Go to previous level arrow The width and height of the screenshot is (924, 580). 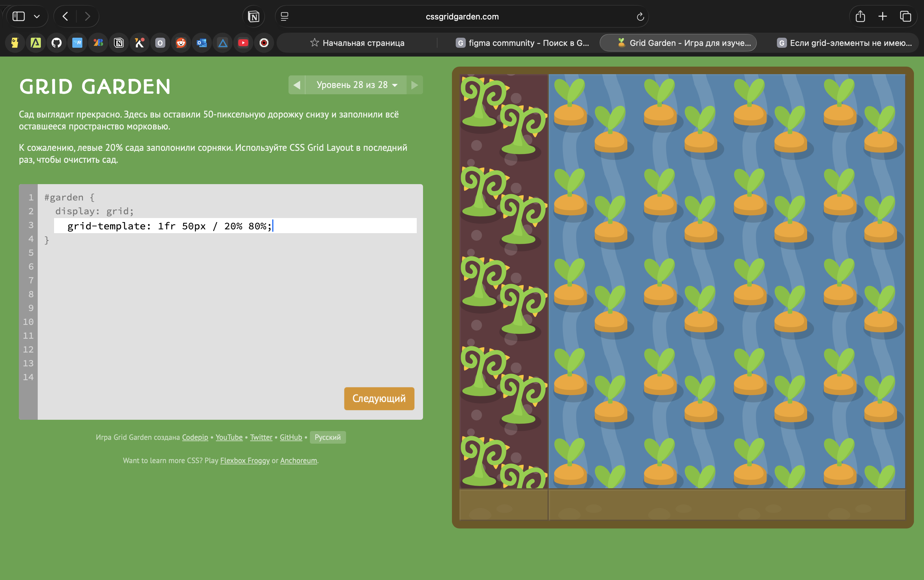pyautogui.click(x=297, y=85)
